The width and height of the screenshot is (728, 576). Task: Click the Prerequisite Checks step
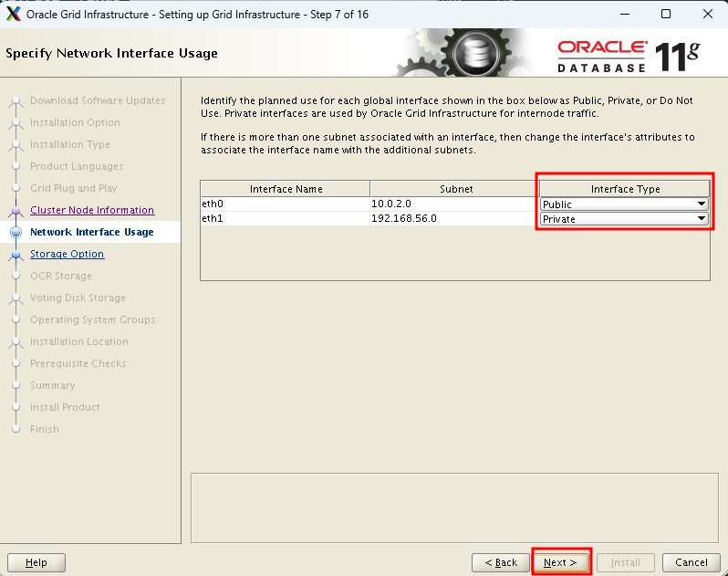(78, 363)
